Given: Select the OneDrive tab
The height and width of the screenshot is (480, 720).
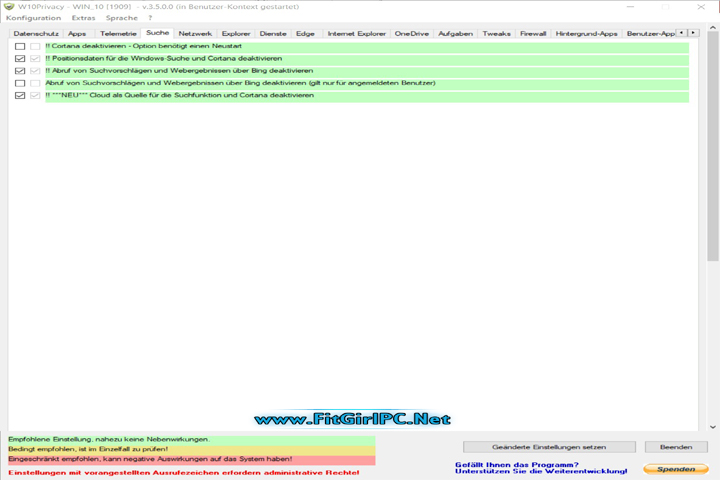Looking at the screenshot, I should pos(411,33).
